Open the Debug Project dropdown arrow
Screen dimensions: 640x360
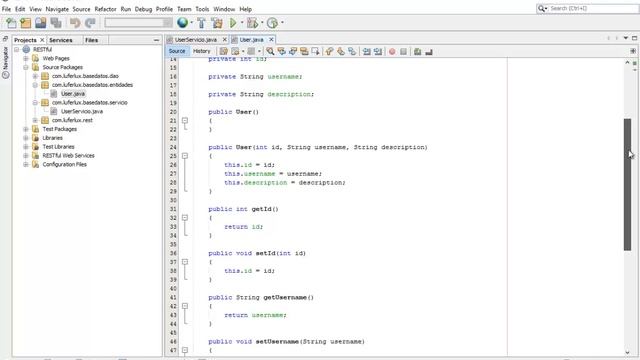tap(262, 23)
